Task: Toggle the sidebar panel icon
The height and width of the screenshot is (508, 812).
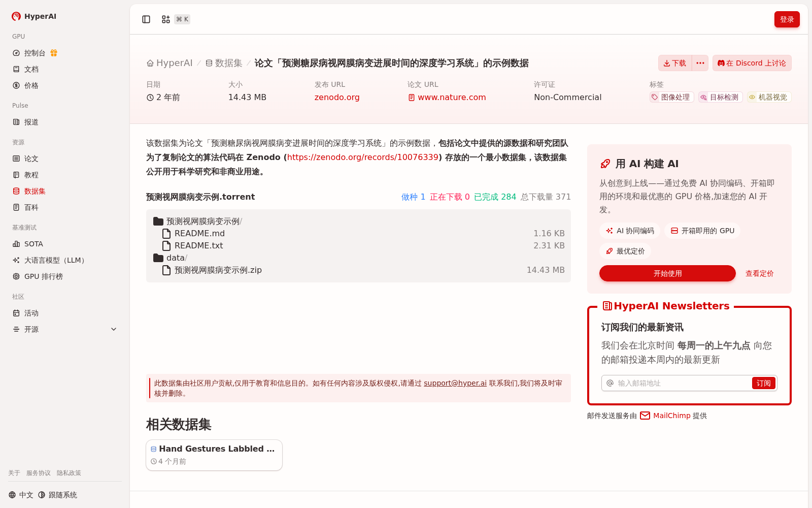Action: 146,19
